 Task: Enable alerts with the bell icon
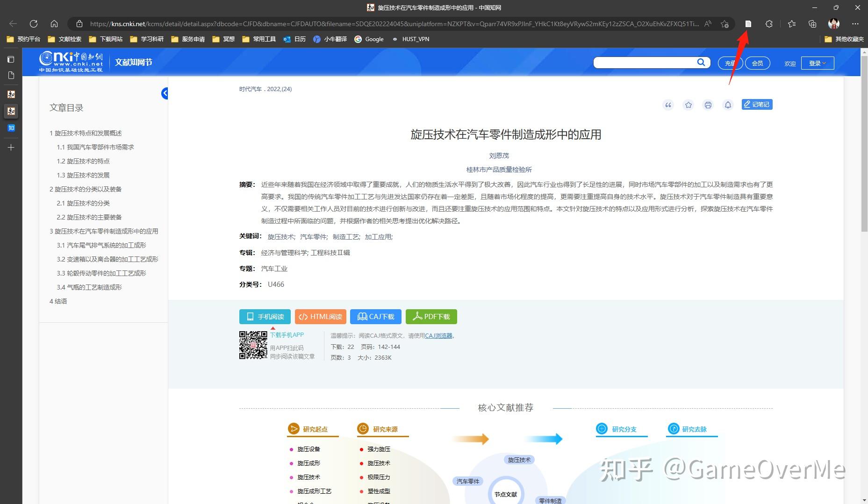(x=728, y=105)
